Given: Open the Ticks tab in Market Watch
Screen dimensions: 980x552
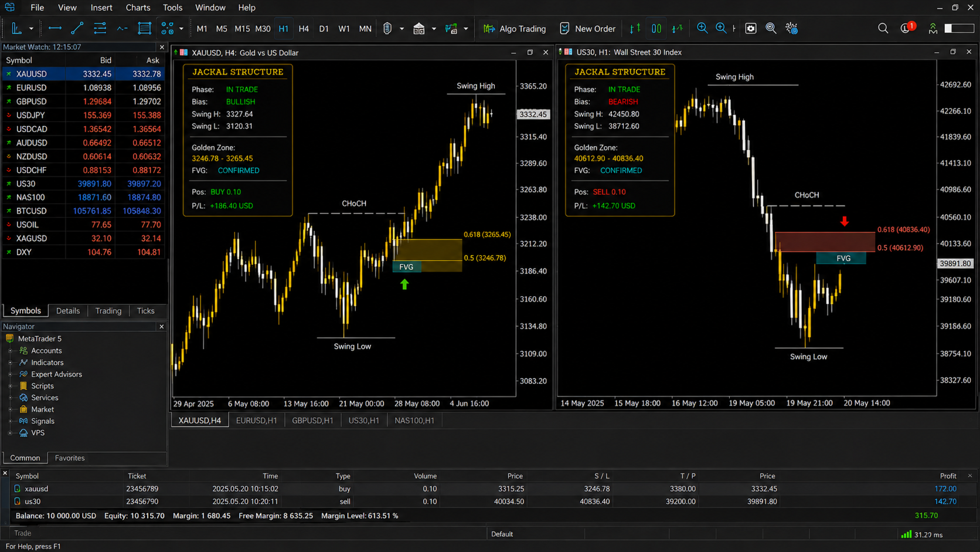Looking at the screenshot, I should pyautogui.click(x=145, y=311).
